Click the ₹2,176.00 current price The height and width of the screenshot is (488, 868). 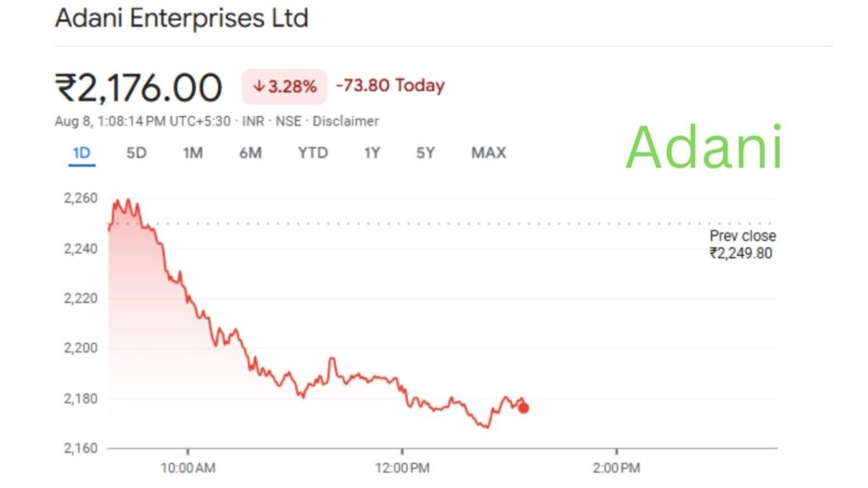(x=139, y=87)
